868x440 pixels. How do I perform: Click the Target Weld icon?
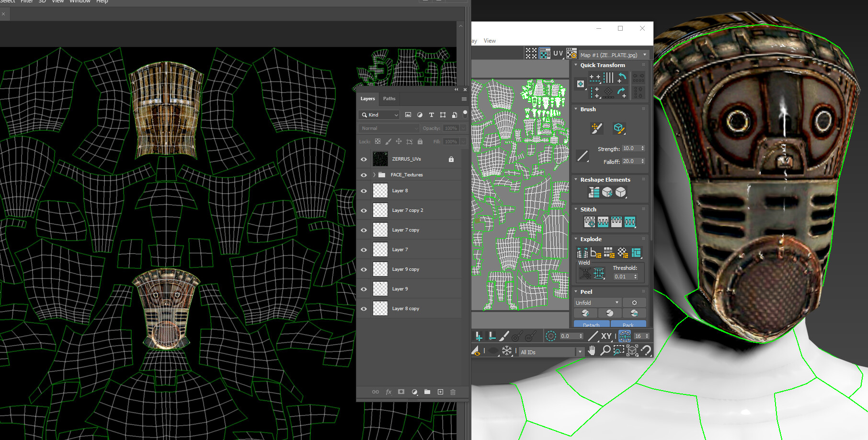pyautogui.click(x=585, y=274)
